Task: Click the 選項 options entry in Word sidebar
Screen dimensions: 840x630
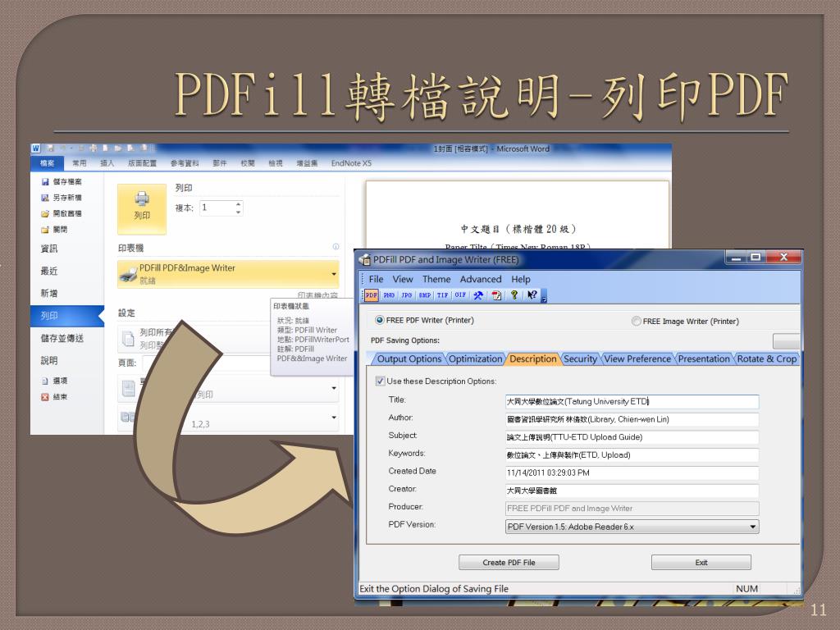Action: click(x=54, y=381)
